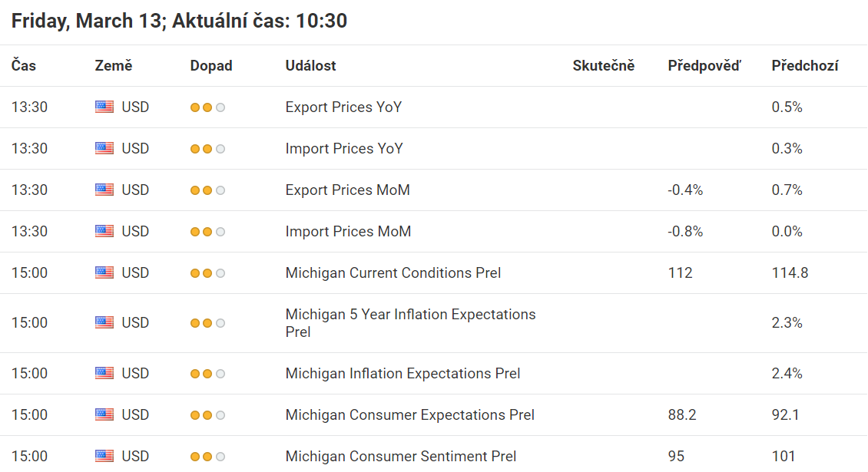
Task: Click the impact dots for Import Prices MoM
Action: pyautogui.click(x=207, y=232)
